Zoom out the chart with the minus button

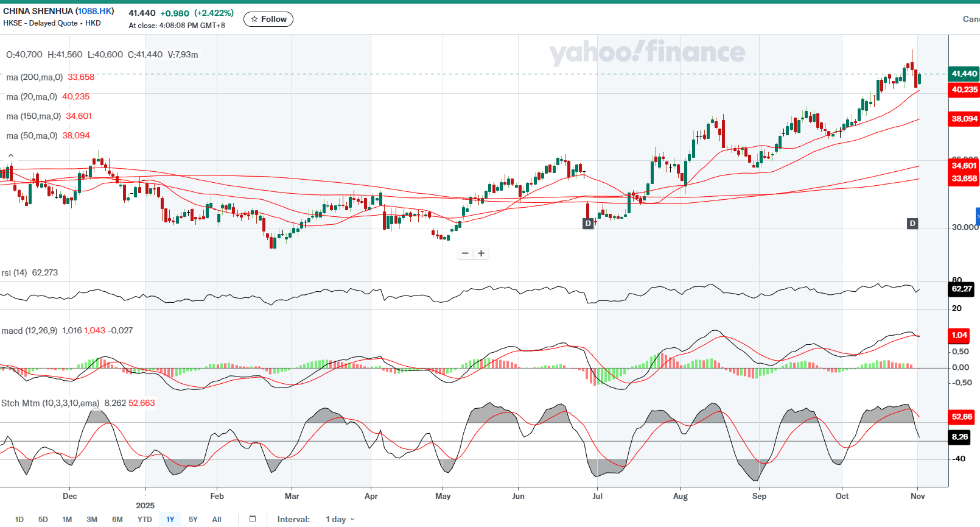465,253
